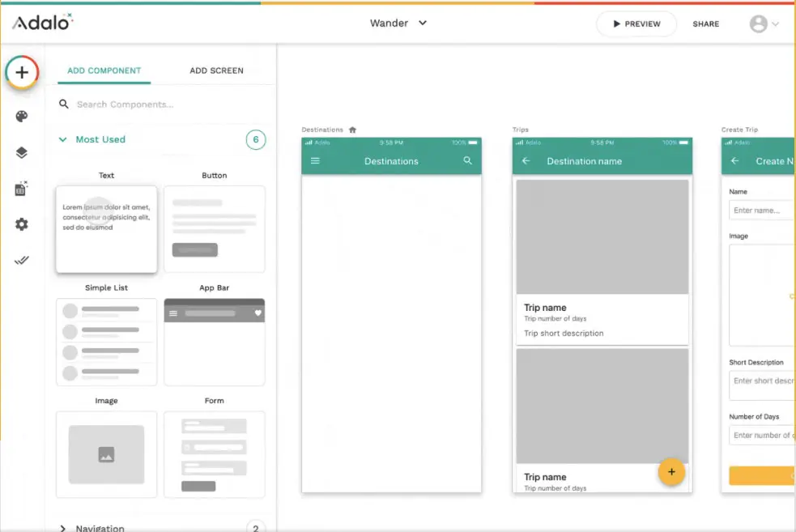
Task: Click back arrow in Create Trip screen
Action: (x=734, y=161)
